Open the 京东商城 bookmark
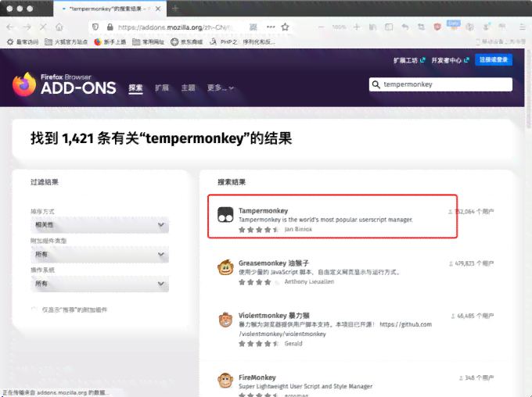This screenshot has width=532, height=397. [x=187, y=41]
